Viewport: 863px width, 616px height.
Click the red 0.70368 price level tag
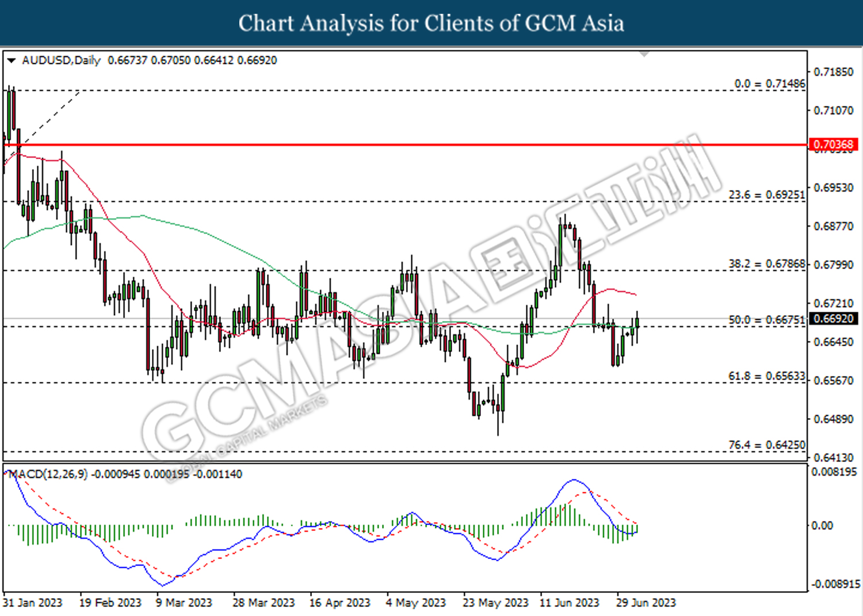(x=834, y=144)
